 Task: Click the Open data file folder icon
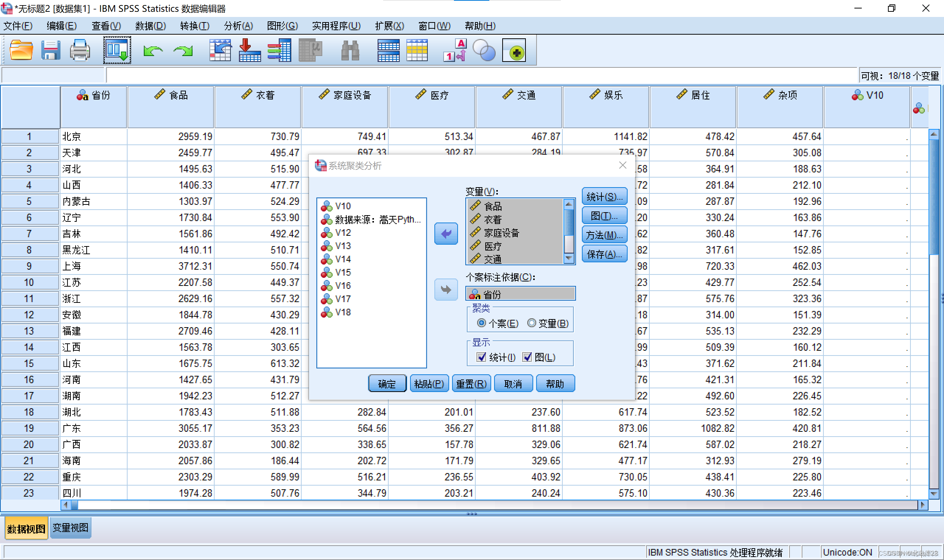coord(21,50)
